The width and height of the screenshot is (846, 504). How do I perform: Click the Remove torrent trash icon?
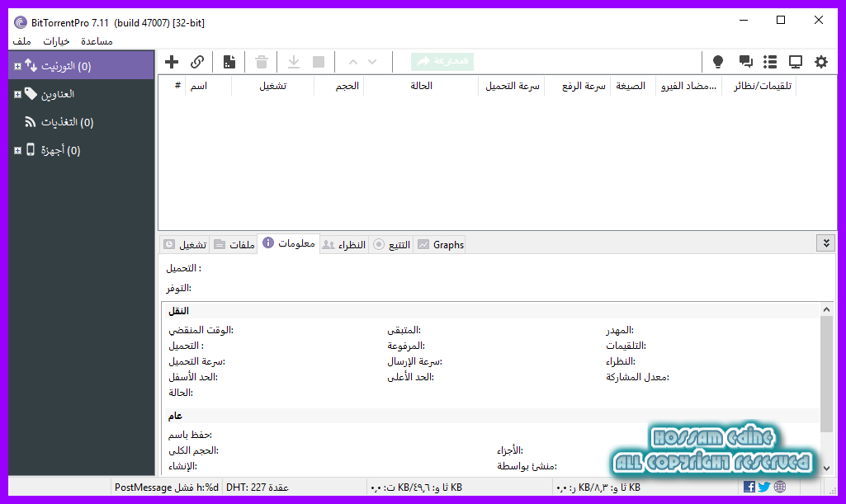(262, 62)
